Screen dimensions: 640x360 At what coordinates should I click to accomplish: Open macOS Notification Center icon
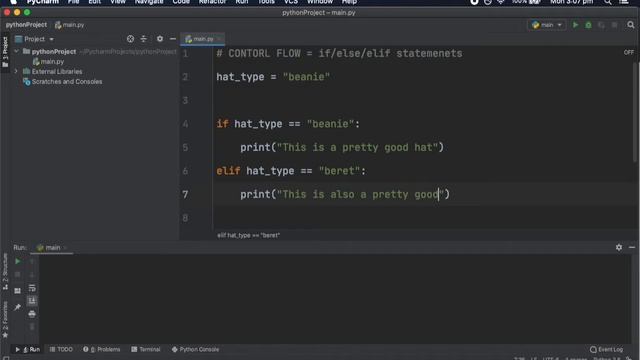(x=624, y=2)
